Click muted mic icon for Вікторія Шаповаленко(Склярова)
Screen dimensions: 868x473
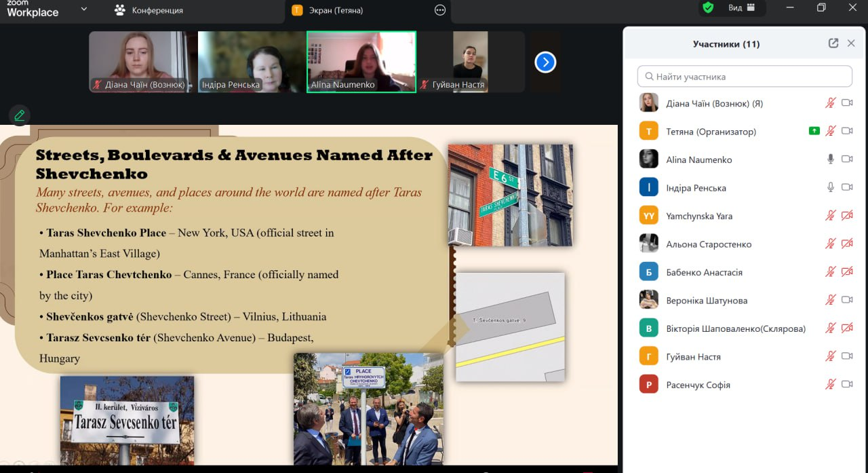pos(831,328)
